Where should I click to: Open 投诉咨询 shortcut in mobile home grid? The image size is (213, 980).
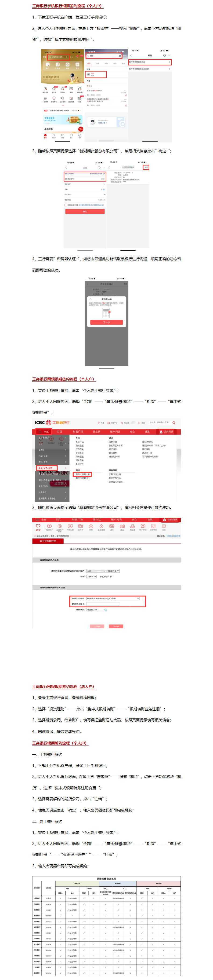click(x=63, y=99)
